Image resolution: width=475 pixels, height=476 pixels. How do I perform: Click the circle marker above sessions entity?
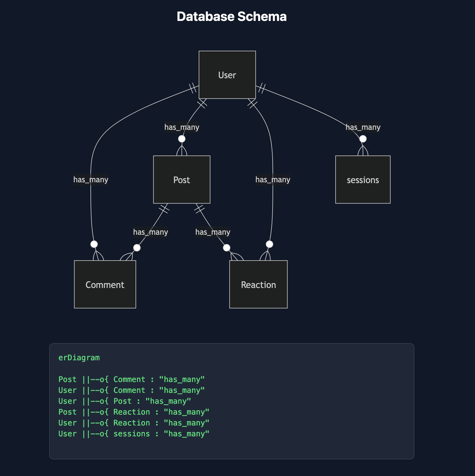tap(363, 139)
